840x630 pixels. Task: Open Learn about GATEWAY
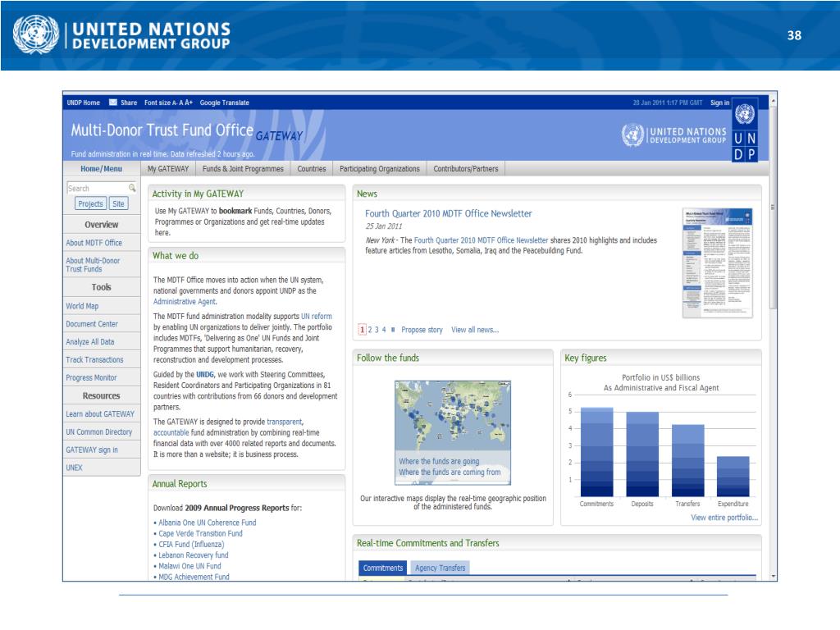click(100, 414)
